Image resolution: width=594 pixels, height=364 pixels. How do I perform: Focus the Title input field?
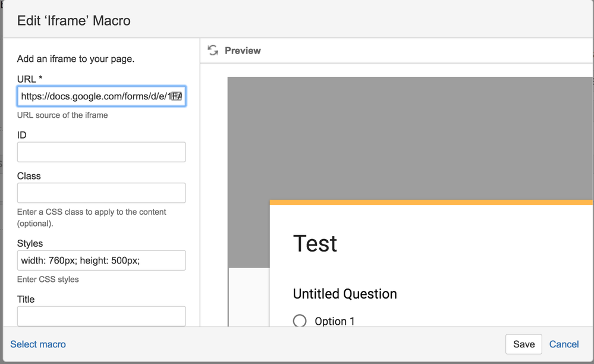(x=101, y=316)
